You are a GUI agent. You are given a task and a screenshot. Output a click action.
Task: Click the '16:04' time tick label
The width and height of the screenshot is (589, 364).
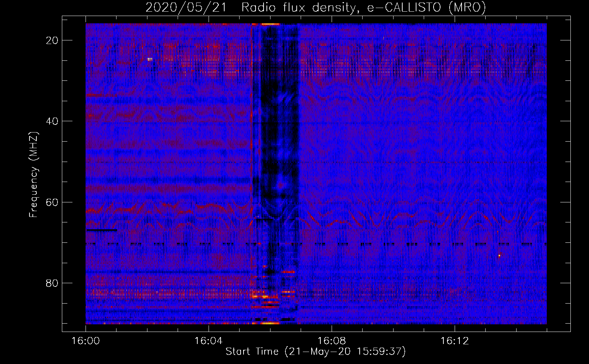pyautogui.click(x=208, y=341)
